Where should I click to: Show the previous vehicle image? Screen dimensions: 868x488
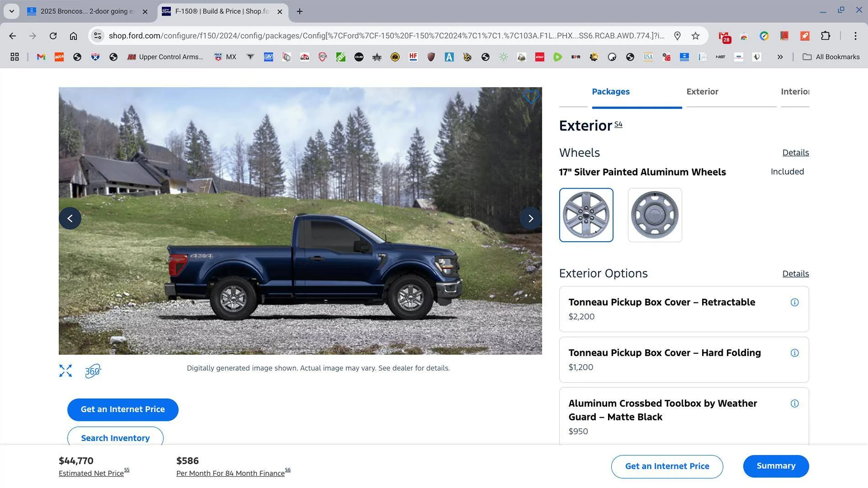70,218
